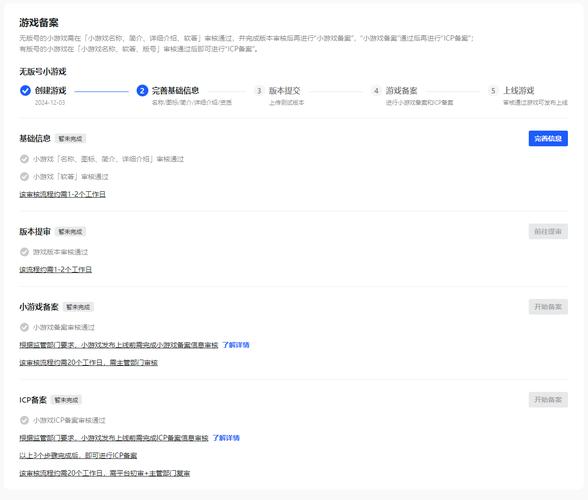Click the 游戏备案 page title
588x500 pixels.
click(x=39, y=23)
